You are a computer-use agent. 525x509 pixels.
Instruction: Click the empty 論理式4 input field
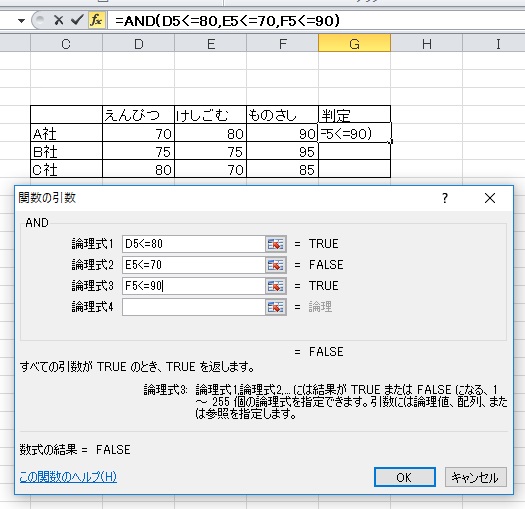pyautogui.click(x=194, y=307)
